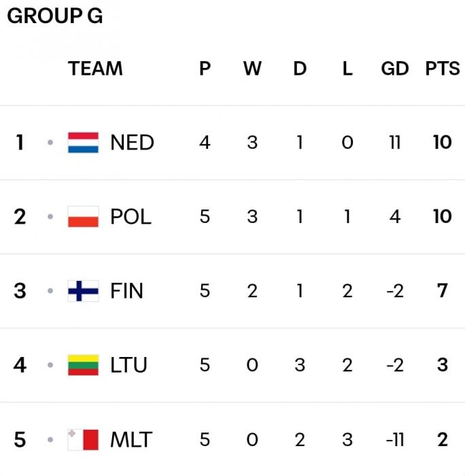465x476 pixels.
Task: Sort by the PTS column header
Action: pos(442,69)
